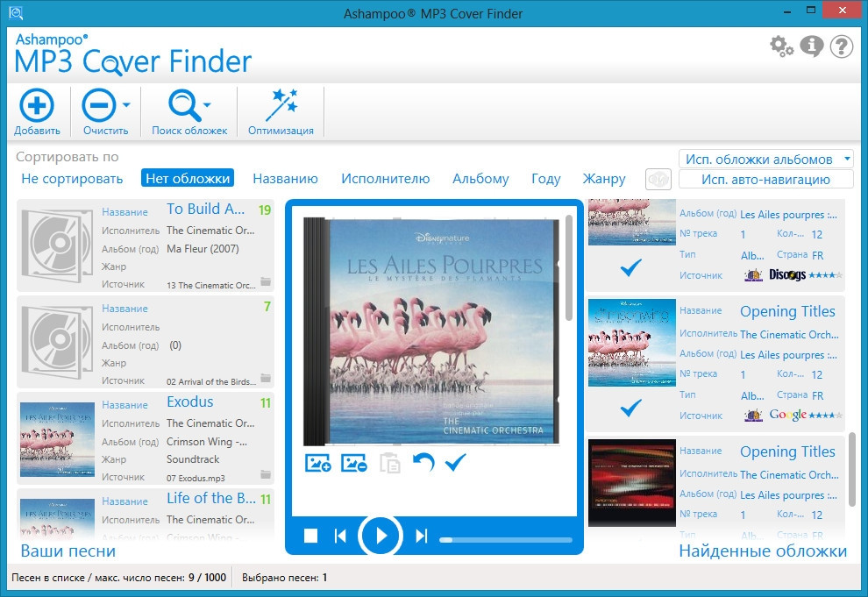868x597 pixels.
Task: Start playback with the play button
Action: [x=381, y=536]
